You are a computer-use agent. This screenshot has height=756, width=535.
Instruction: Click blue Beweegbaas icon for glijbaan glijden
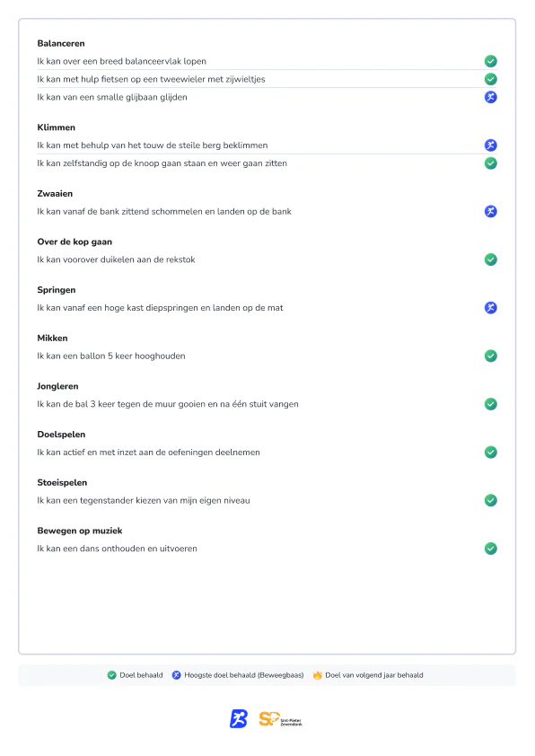tap(491, 97)
